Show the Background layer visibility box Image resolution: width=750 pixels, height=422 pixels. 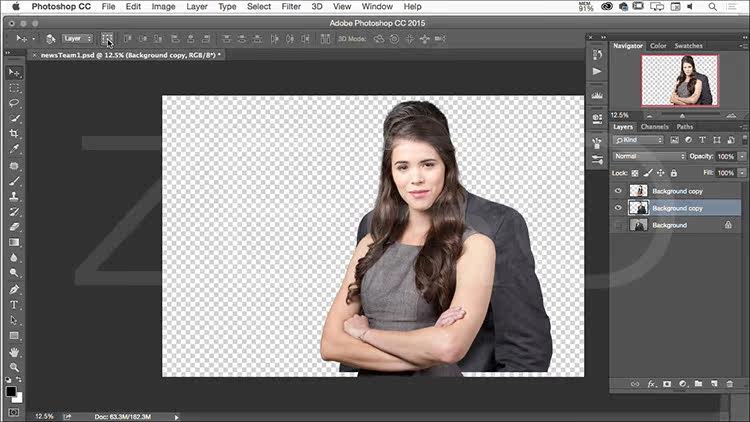(618, 225)
